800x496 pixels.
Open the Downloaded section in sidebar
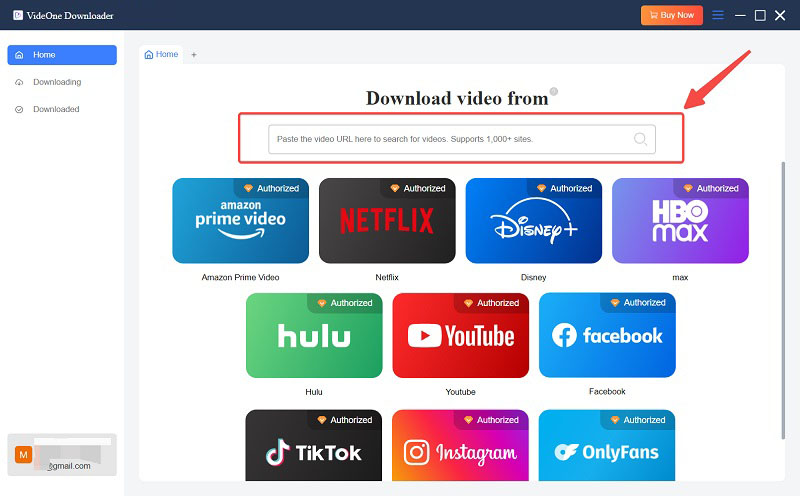pyautogui.click(x=56, y=109)
